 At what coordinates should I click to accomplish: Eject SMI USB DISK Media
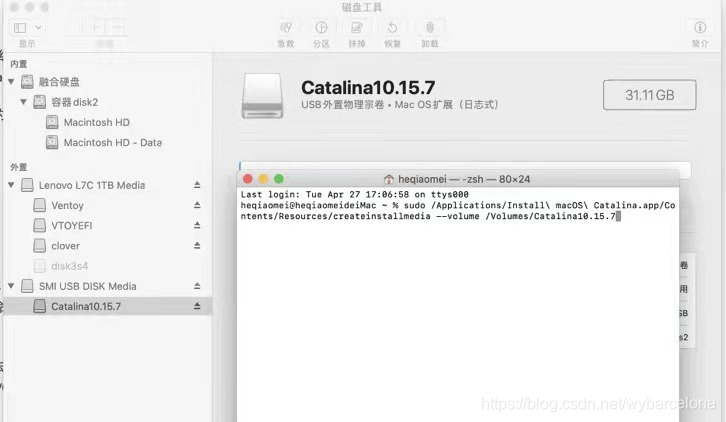click(197, 286)
